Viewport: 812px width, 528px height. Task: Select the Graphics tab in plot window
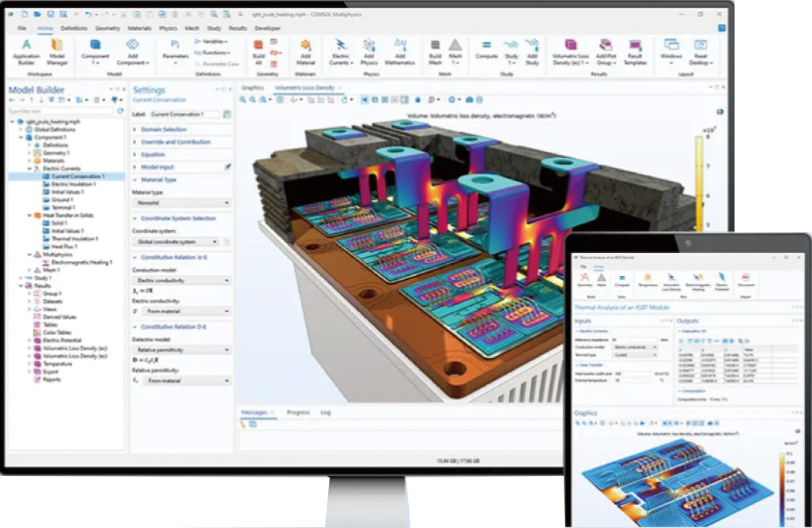(x=253, y=88)
